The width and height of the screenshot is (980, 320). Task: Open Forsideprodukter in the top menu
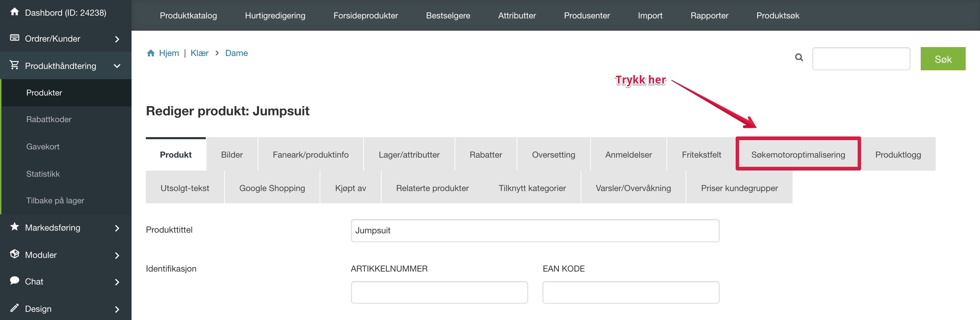pos(366,16)
